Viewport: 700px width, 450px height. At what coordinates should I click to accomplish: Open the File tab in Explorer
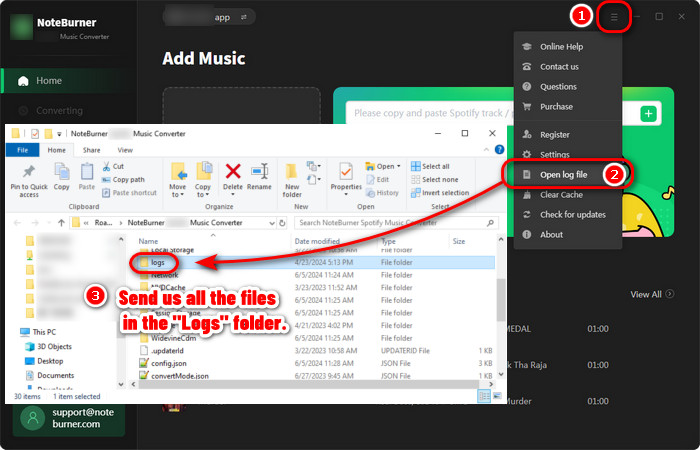pyautogui.click(x=22, y=150)
